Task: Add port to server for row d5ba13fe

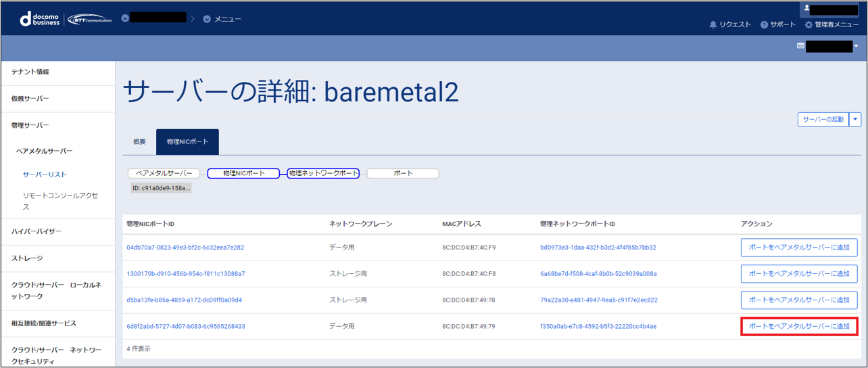Action: [x=799, y=300]
